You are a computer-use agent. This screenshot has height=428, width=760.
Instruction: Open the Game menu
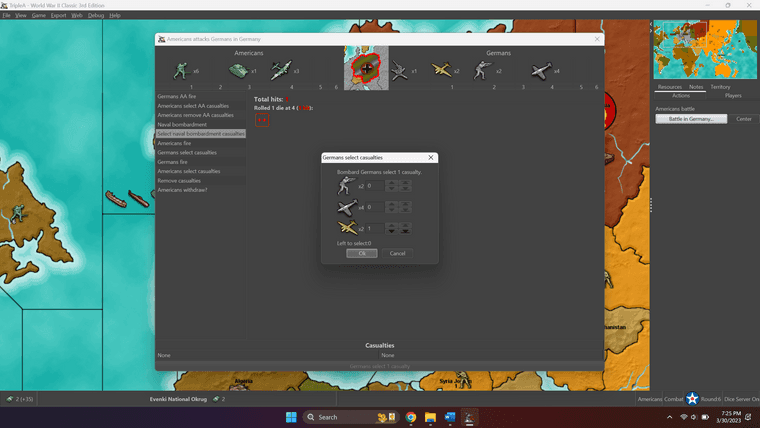pos(39,16)
